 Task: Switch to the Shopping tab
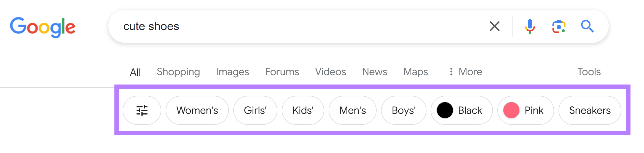pyautogui.click(x=178, y=72)
